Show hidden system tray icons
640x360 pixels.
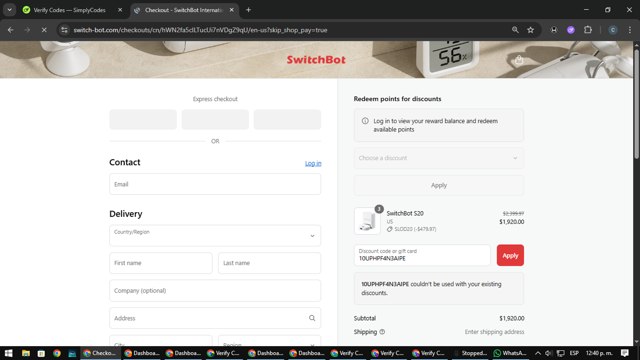pyautogui.click(x=538, y=353)
